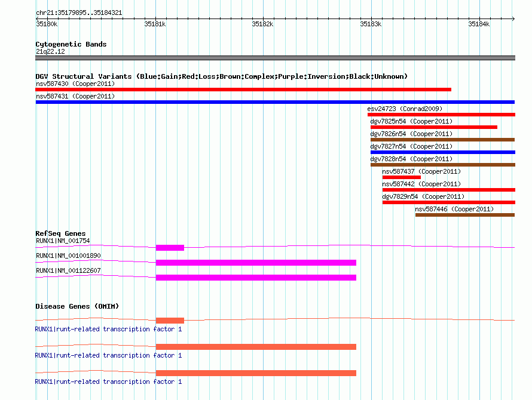This screenshot has width=532, height=400.
Task: Click the dgv7826n54 (Cooper2011) label
Action: coord(412,134)
